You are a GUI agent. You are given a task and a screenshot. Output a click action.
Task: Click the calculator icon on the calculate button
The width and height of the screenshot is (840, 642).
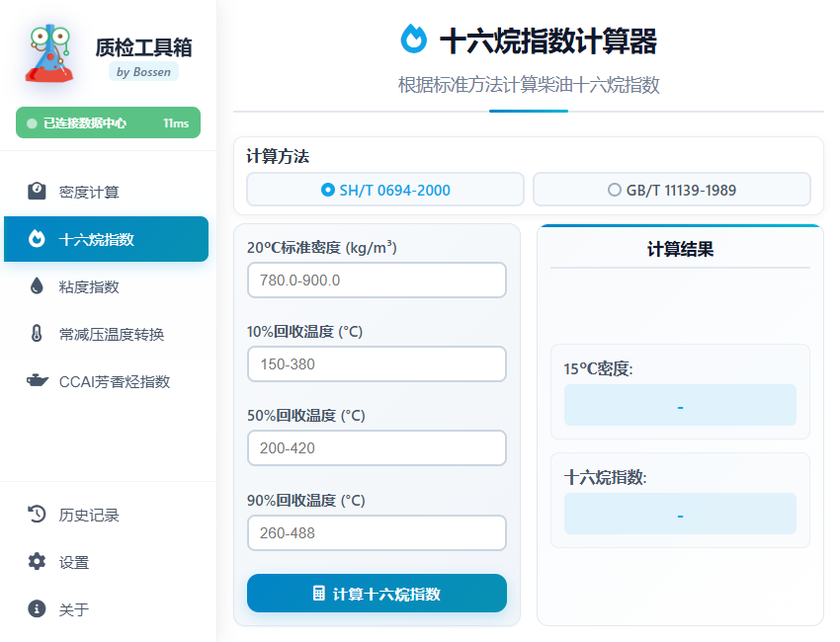click(319, 594)
